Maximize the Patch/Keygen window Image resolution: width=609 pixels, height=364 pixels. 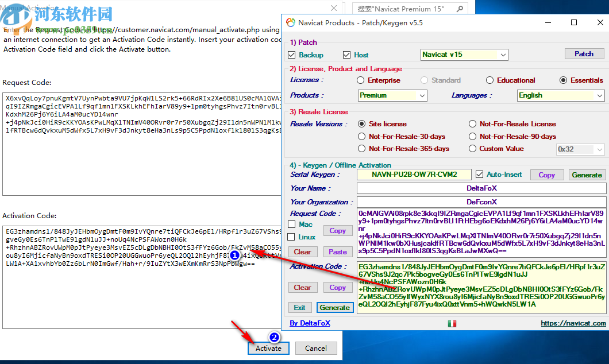point(573,22)
